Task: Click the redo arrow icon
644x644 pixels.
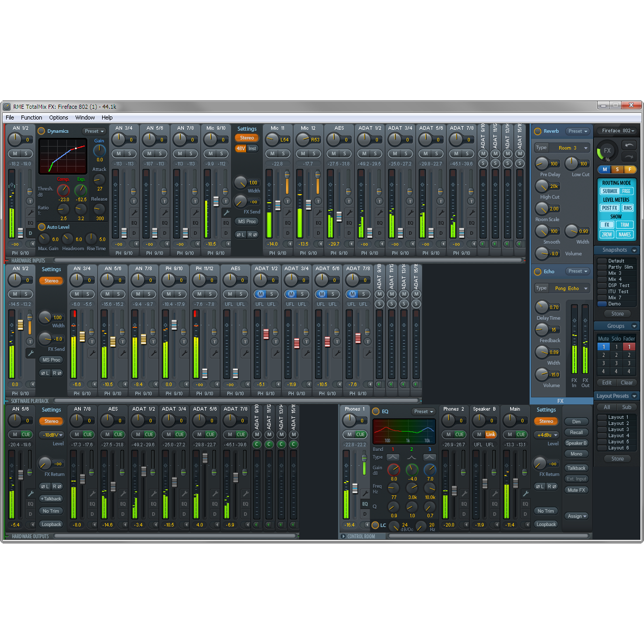Action: point(629,157)
